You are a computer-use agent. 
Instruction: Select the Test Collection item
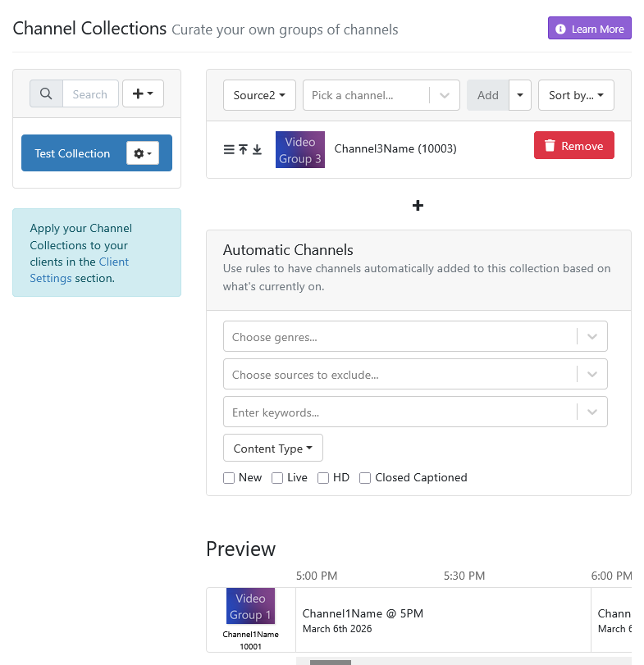point(72,153)
